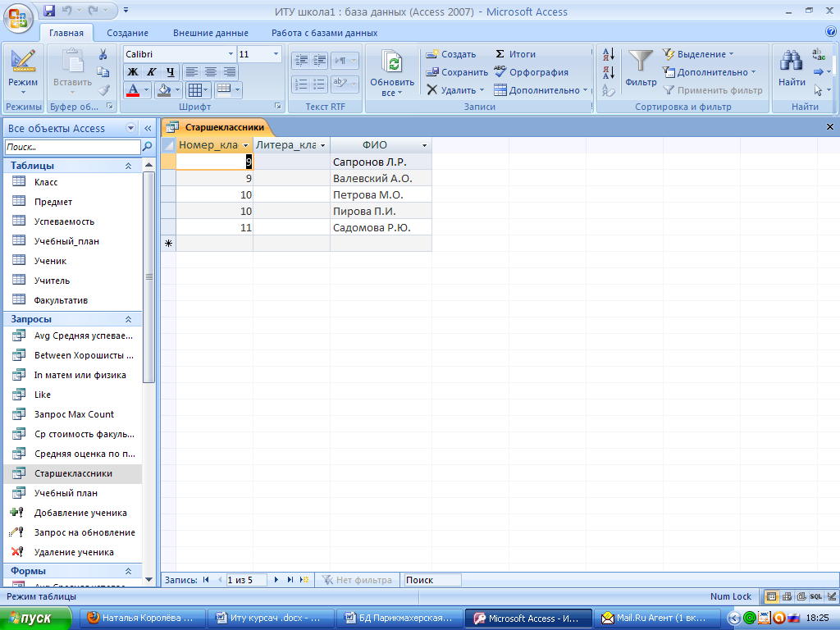Click the Старшеклассники document tab

coord(217,127)
